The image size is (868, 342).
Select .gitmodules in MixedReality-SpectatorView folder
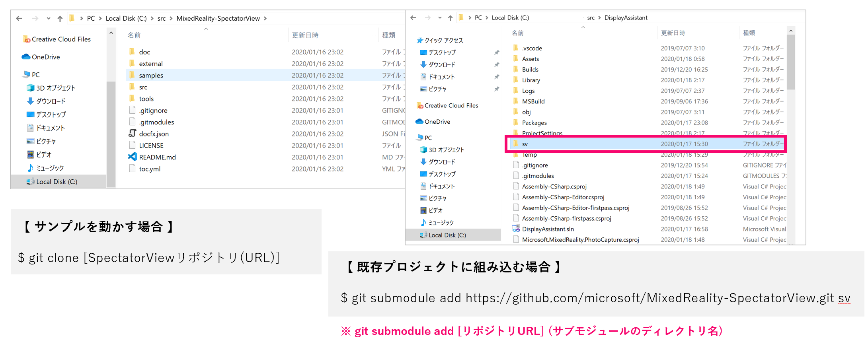click(x=156, y=122)
